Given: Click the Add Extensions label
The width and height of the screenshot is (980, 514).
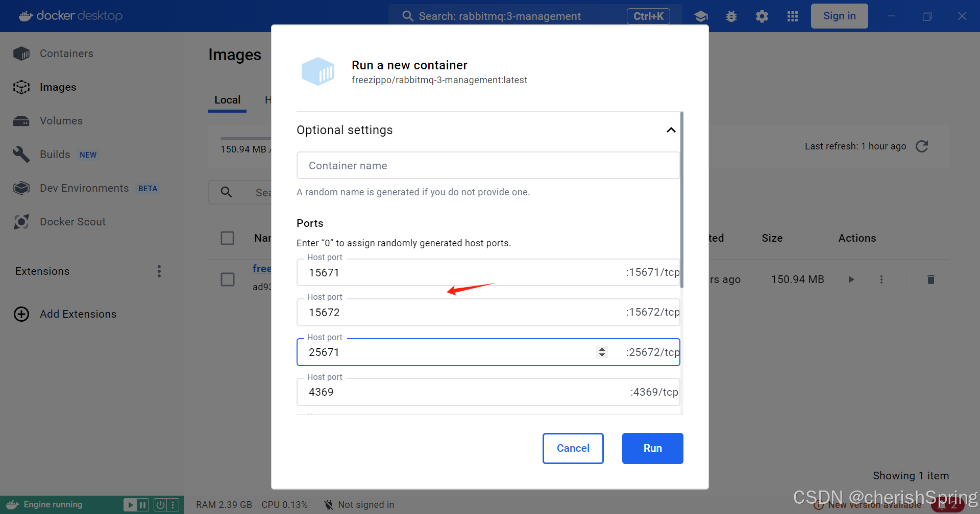Looking at the screenshot, I should pyautogui.click(x=78, y=314).
